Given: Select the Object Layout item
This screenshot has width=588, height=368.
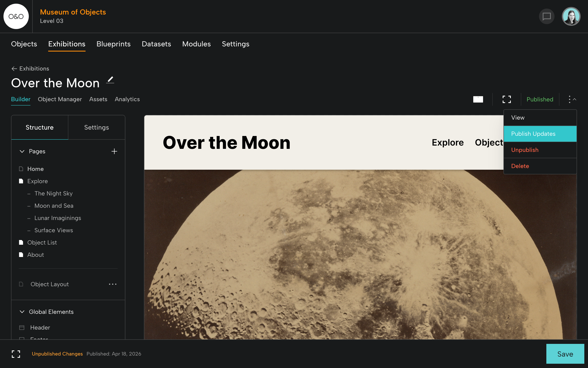Looking at the screenshot, I should point(50,284).
